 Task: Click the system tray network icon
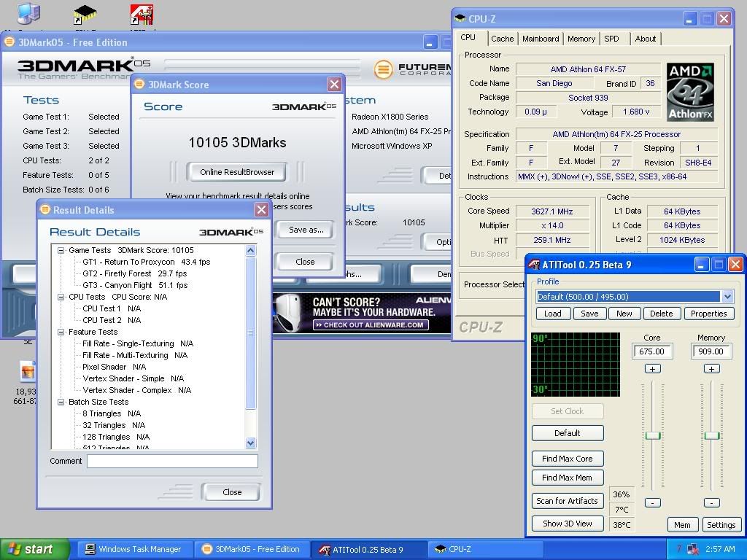pyautogui.click(x=692, y=549)
